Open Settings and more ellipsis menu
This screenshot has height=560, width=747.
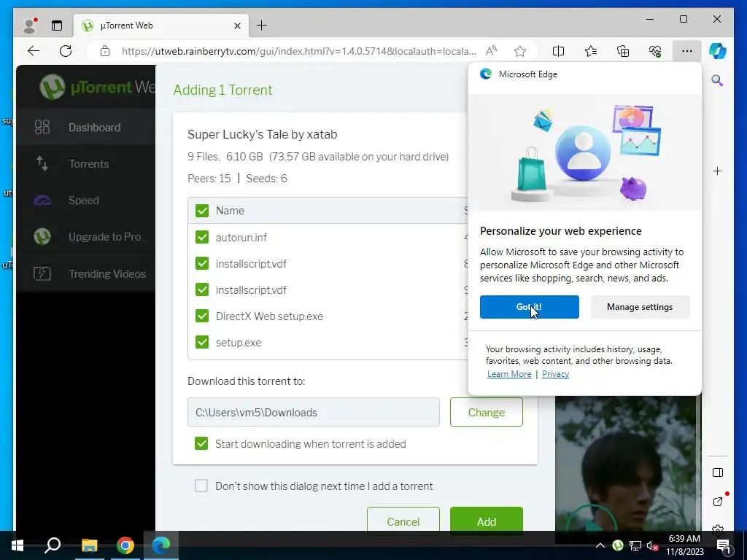(x=687, y=51)
